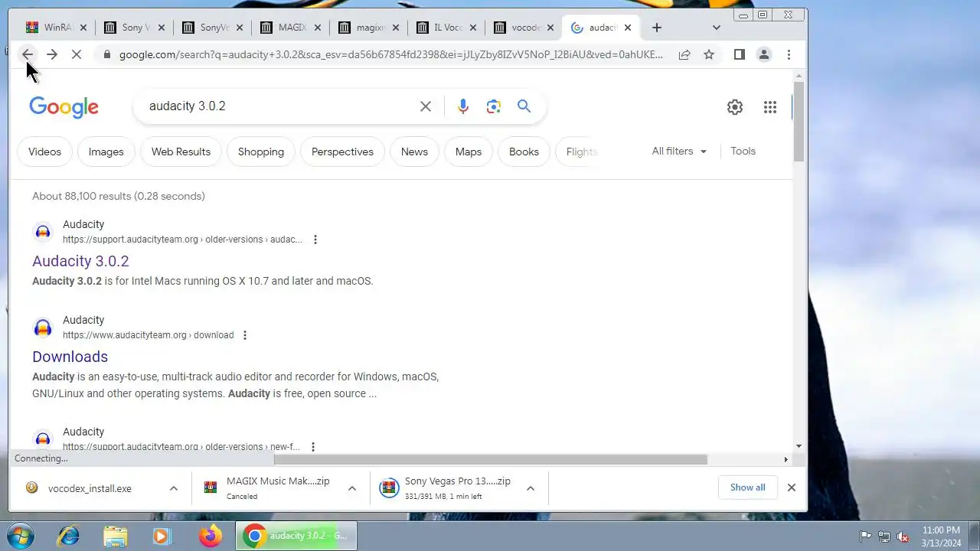Open the tab search chevron
The image size is (980, 551).
click(x=716, y=28)
